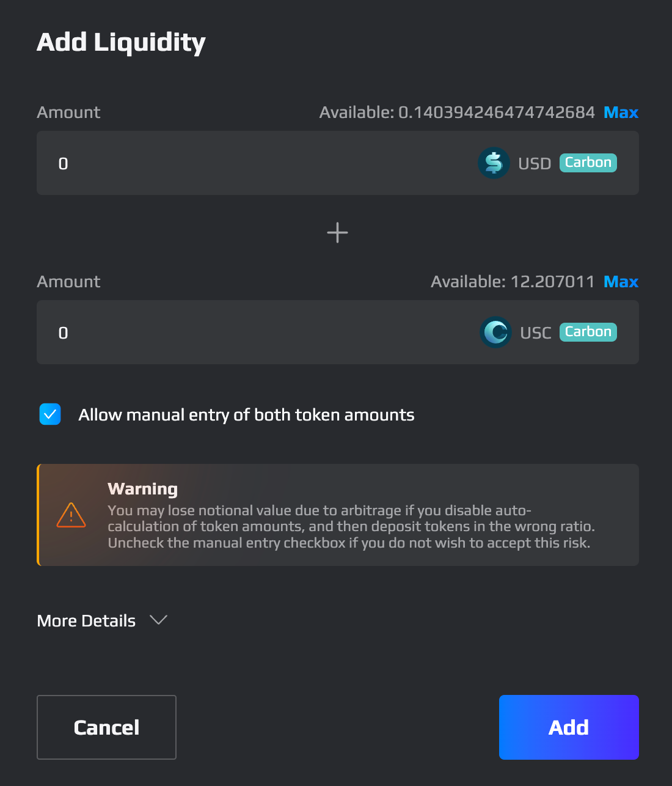Image resolution: width=672 pixels, height=786 pixels.
Task: Focus the USC amount input field
Action: pos(257,332)
